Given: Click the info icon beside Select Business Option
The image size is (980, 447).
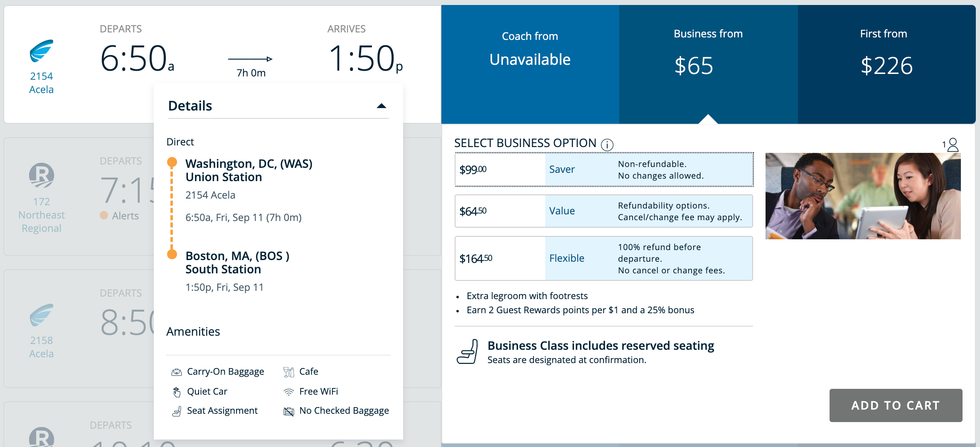Looking at the screenshot, I should click(x=607, y=145).
